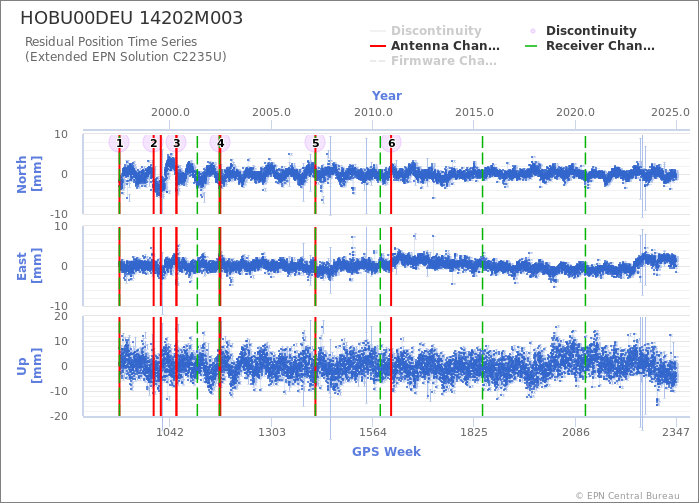Image resolution: width=700 pixels, height=504 pixels.
Task: Click the 2020.0 year tick label
Action: point(575,112)
